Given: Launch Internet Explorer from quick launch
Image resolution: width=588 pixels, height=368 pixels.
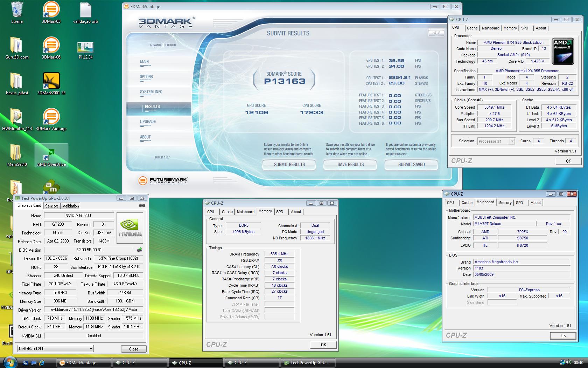Looking at the screenshot, I should click(x=42, y=363).
